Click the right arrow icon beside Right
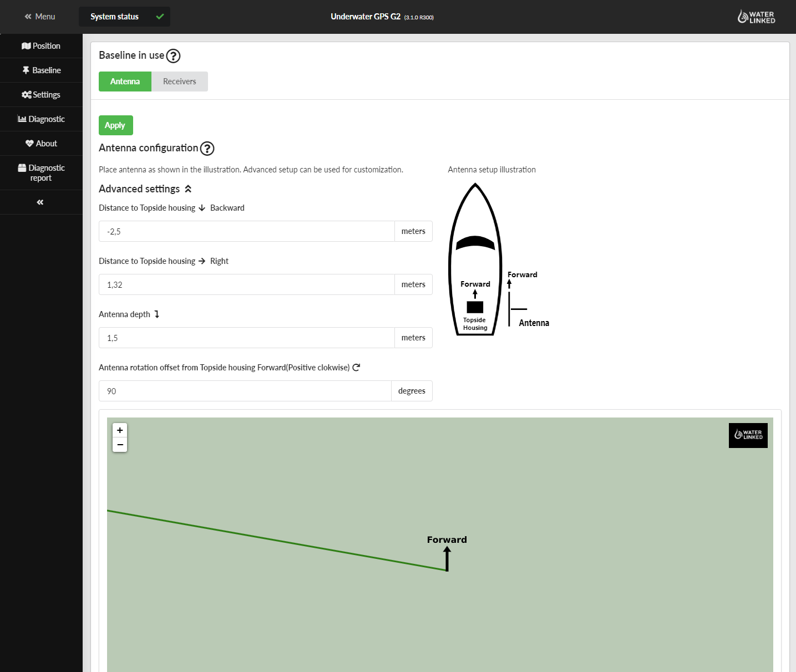The height and width of the screenshot is (672, 796). 202,261
